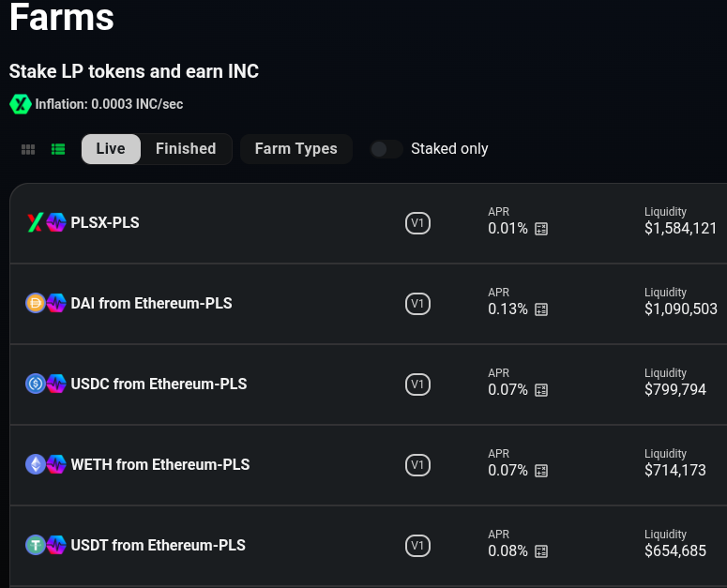727x588 pixels.
Task: Click V1 badge on WETH from Ethereum-PLS
Action: [x=417, y=465]
